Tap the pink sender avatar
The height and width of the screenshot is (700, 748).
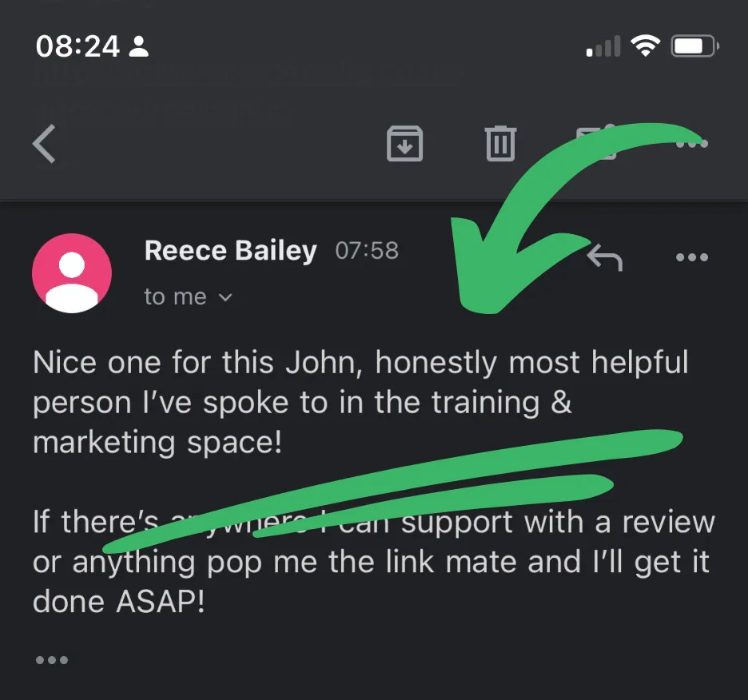(72, 273)
